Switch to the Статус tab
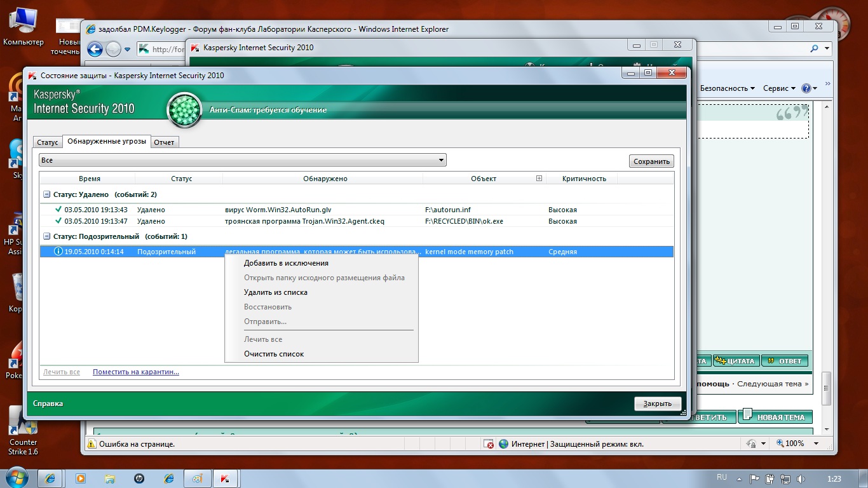The width and height of the screenshot is (868, 488). click(x=48, y=142)
